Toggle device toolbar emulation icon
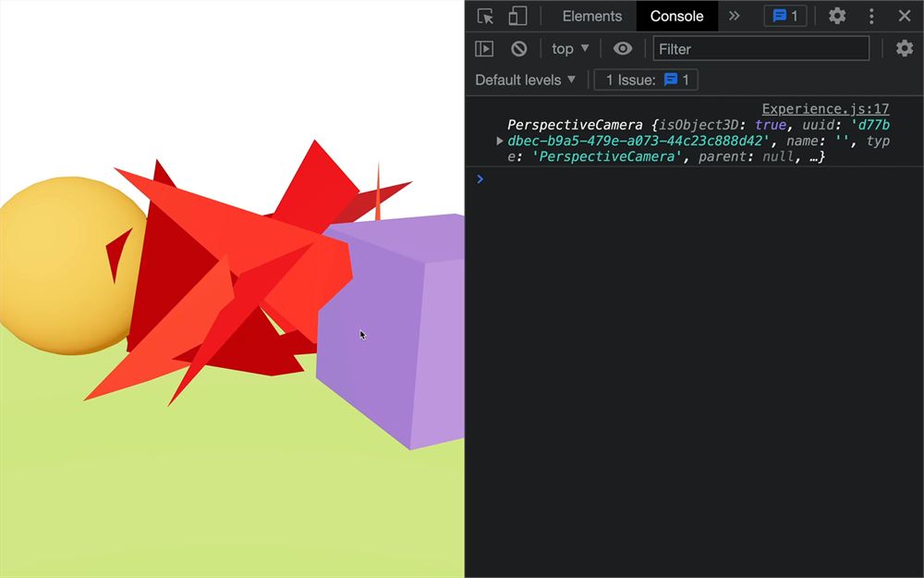Image resolution: width=924 pixels, height=578 pixels. pos(517,16)
